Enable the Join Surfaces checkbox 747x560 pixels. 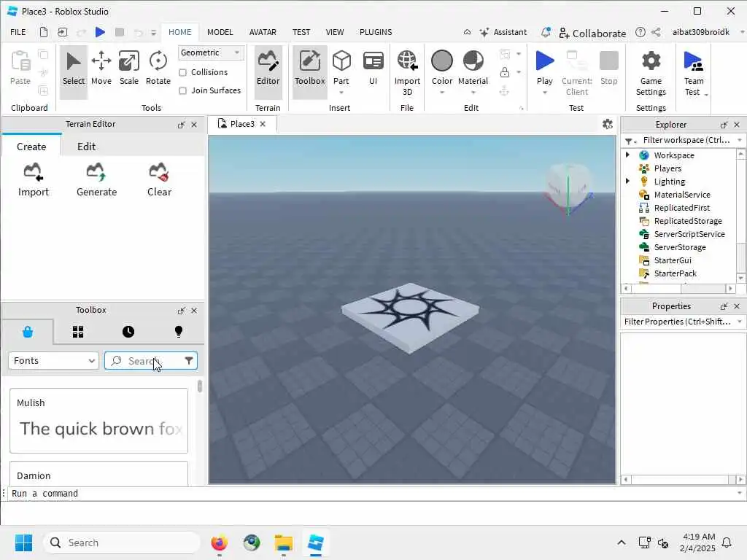(x=182, y=90)
